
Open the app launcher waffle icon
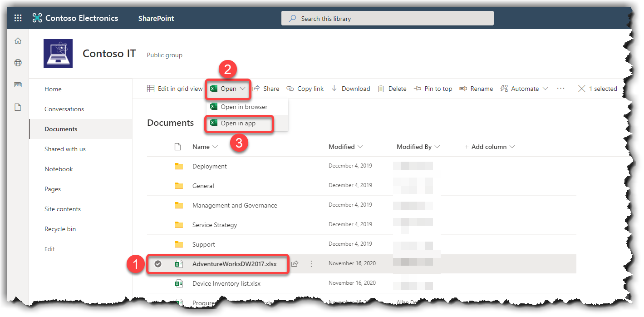(18, 18)
